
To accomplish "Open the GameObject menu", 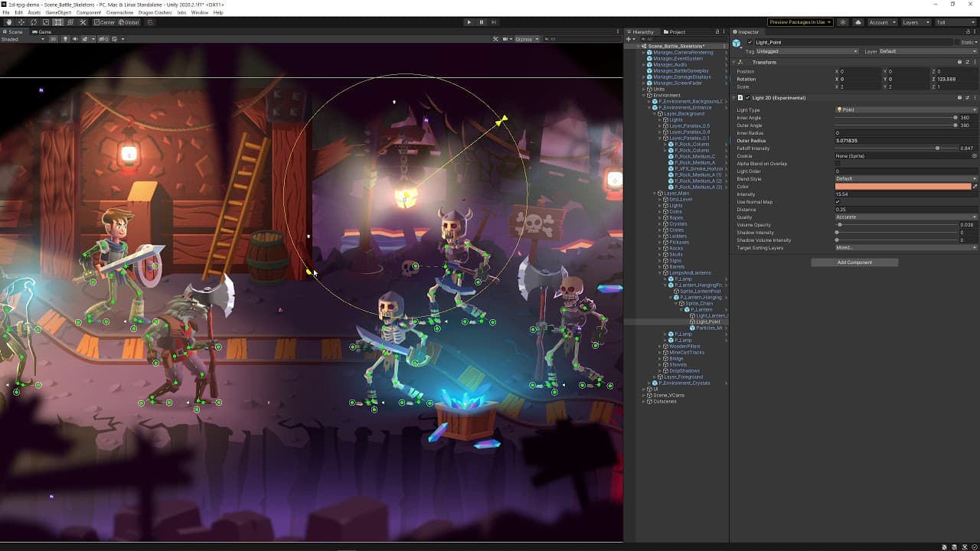I will point(58,13).
